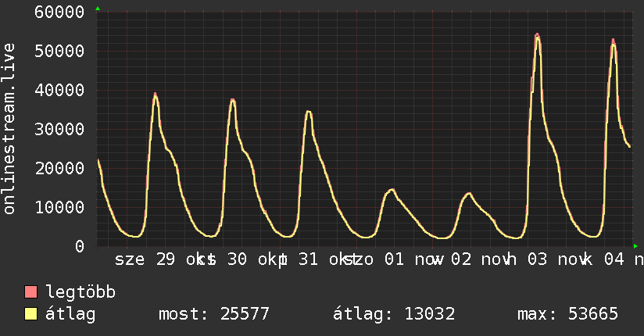Click the low peak on 01 nov

[392, 189]
